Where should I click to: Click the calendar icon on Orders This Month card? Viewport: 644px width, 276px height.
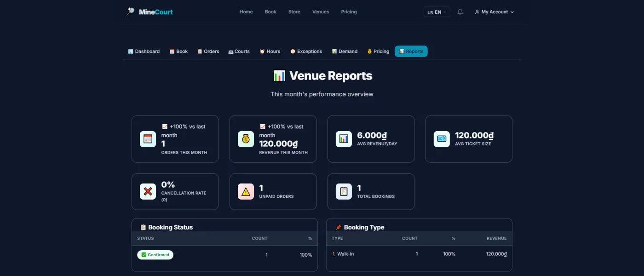point(148,139)
